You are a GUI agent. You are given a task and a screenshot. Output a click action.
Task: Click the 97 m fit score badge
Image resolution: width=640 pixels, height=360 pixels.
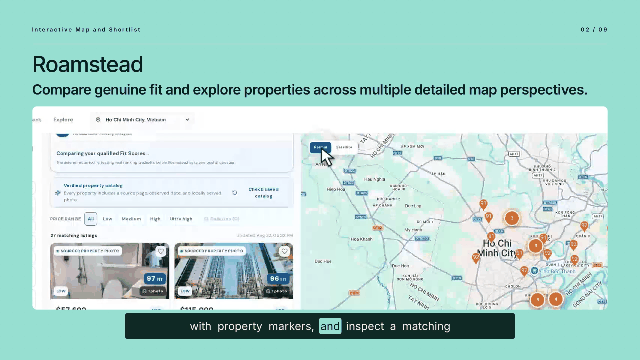click(155, 278)
